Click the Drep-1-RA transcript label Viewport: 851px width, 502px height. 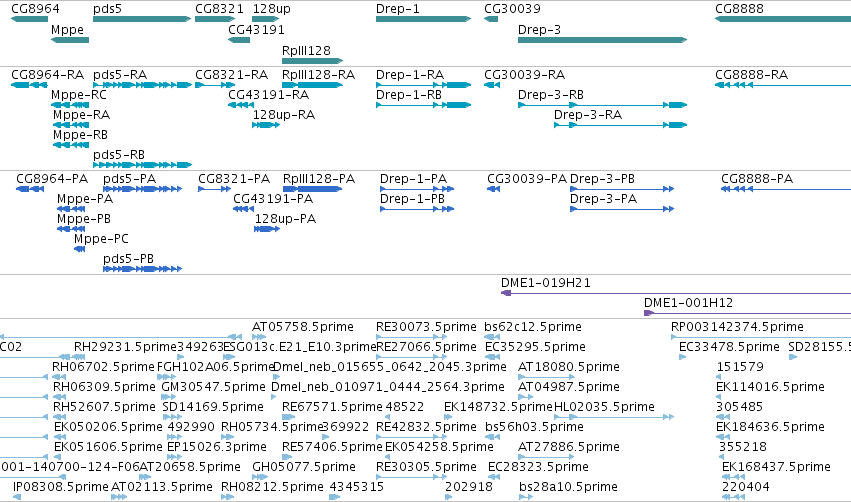click(x=410, y=74)
